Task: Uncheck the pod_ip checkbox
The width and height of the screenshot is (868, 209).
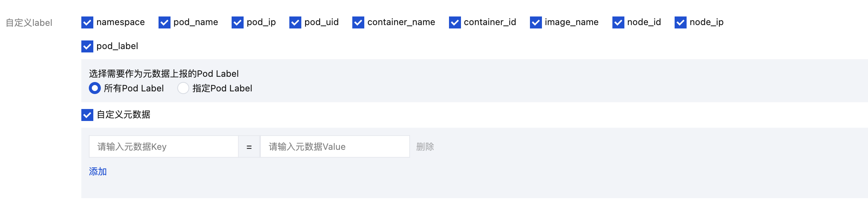Action: [x=238, y=22]
